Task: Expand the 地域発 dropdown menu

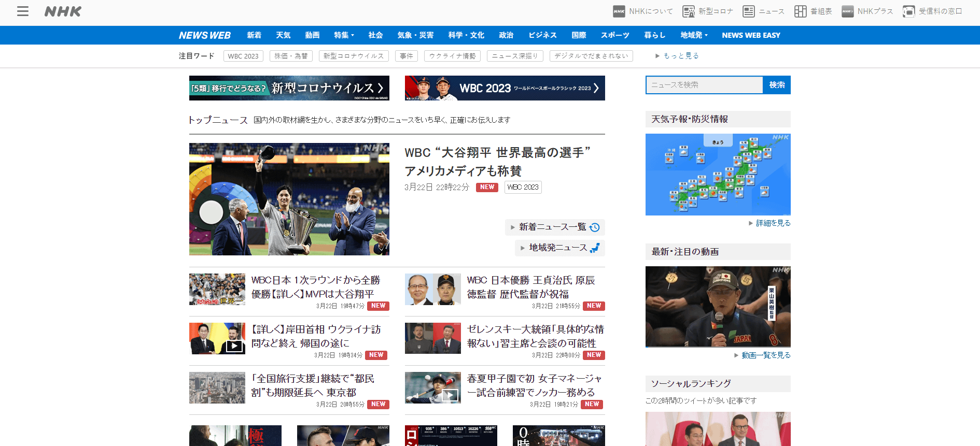Action: click(694, 35)
